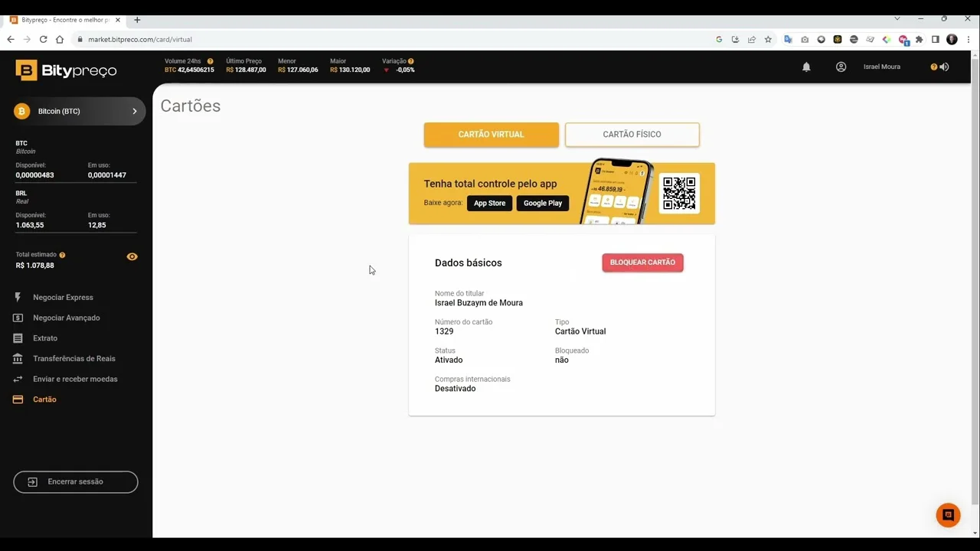980x551 pixels.
Task: Click the Bitypreço logo
Action: 67,70
